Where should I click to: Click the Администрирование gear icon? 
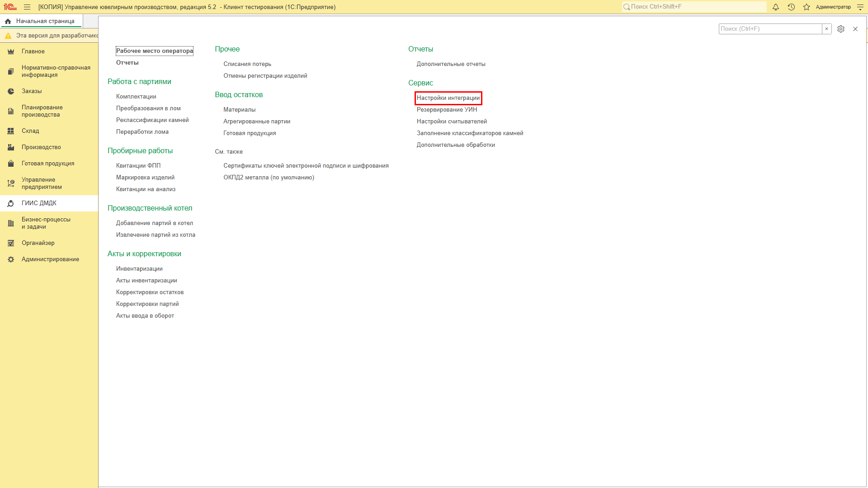pos(11,259)
